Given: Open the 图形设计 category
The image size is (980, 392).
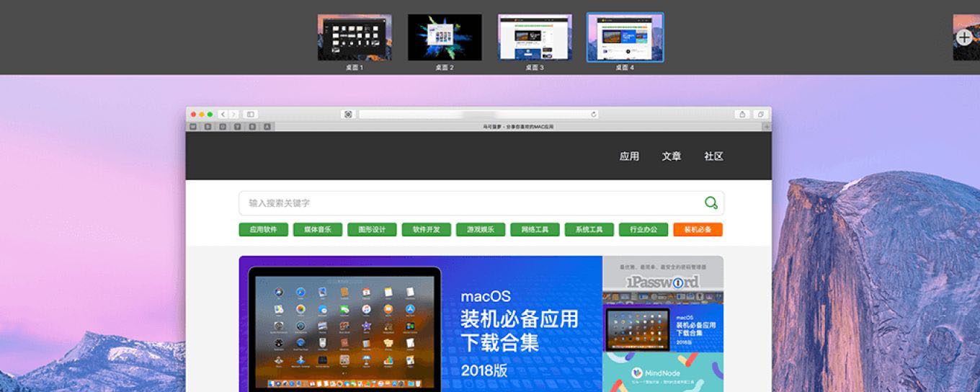Looking at the screenshot, I should [x=372, y=230].
